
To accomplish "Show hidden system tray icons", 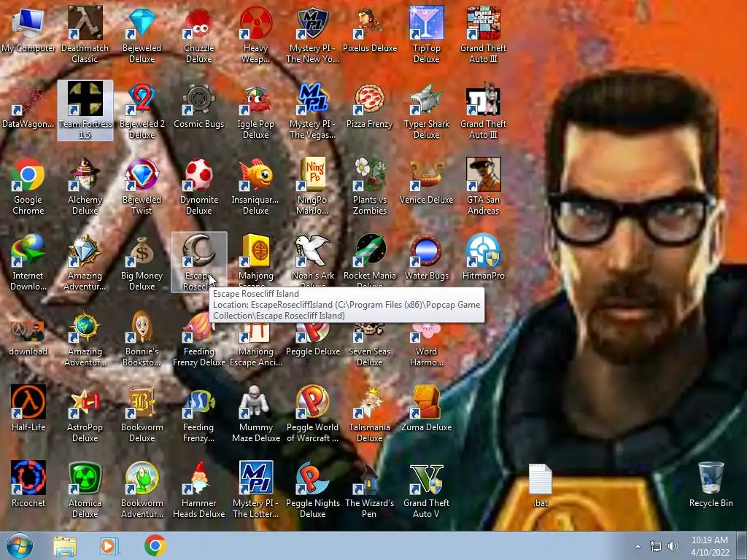I will (638, 546).
